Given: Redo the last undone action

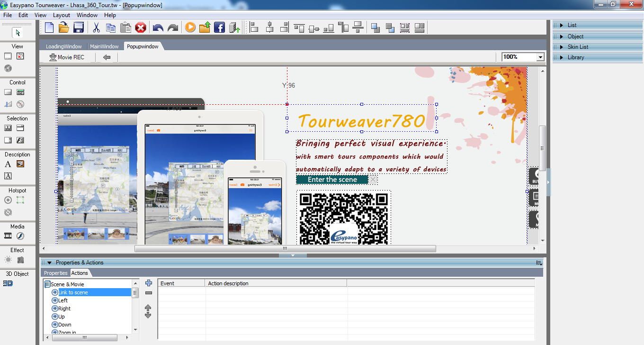Looking at the screenshot, I should pos(173,28).
